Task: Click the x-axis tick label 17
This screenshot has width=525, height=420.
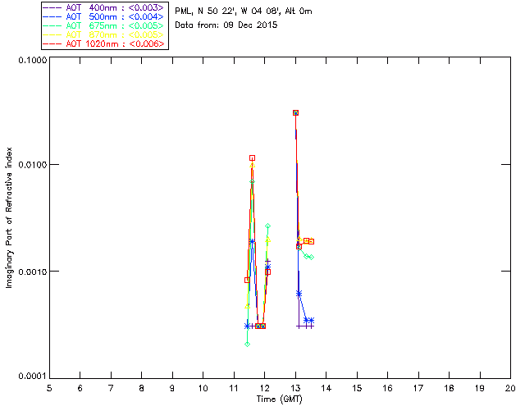Action: [418, 388]
